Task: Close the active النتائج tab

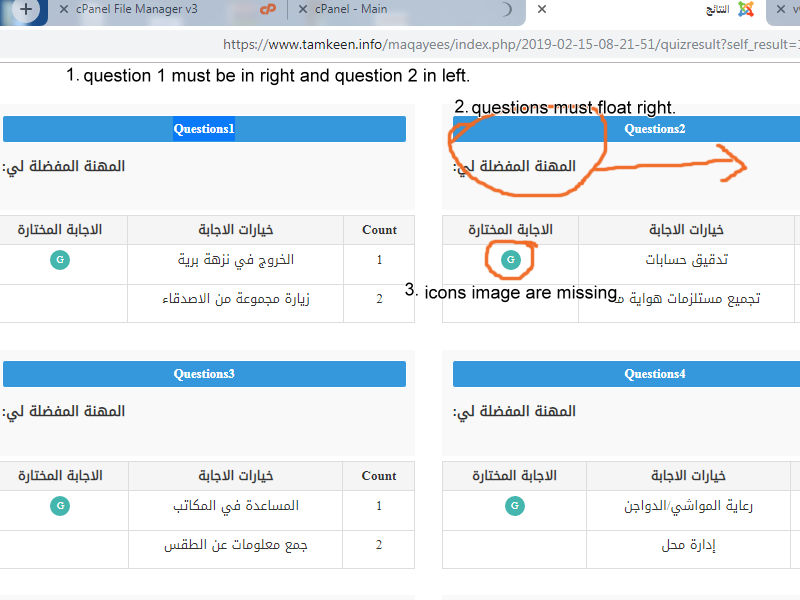Action: click(541, 10)
